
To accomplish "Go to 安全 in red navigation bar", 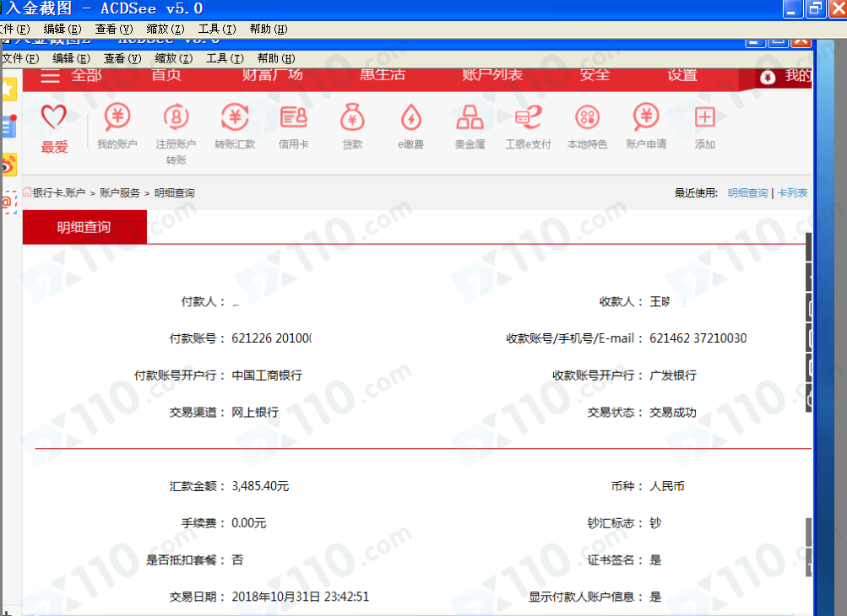I will [595, 75].
